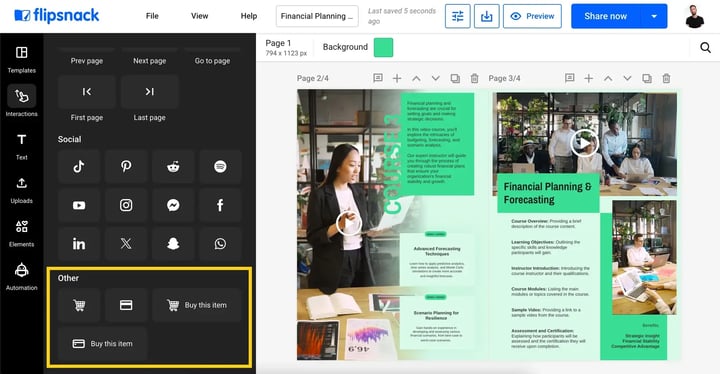Click the search magnifier icon
Image resolution: width=720 pixels, height=374 pixels.
[705, 47]
